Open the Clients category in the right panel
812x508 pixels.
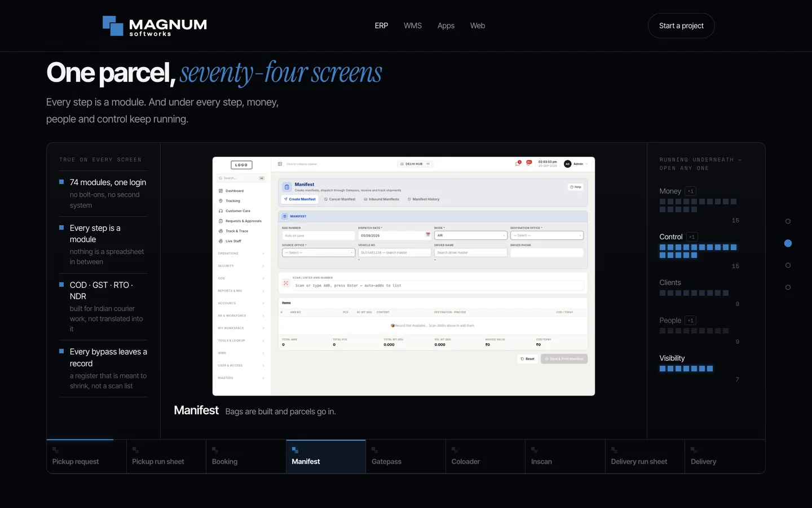tap(699, 292)
